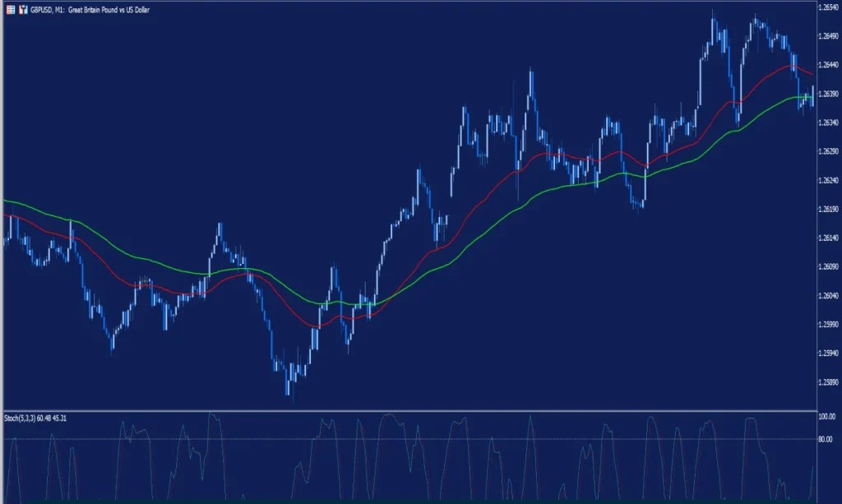
Task: Click the 100.00 stochastic scale label
Action: click(826, 418)
